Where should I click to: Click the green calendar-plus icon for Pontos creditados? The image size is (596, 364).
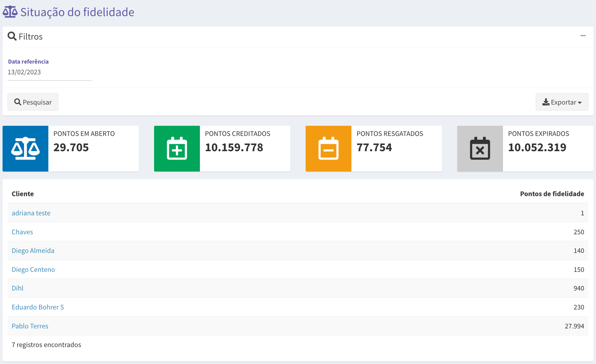pos(177,149)
